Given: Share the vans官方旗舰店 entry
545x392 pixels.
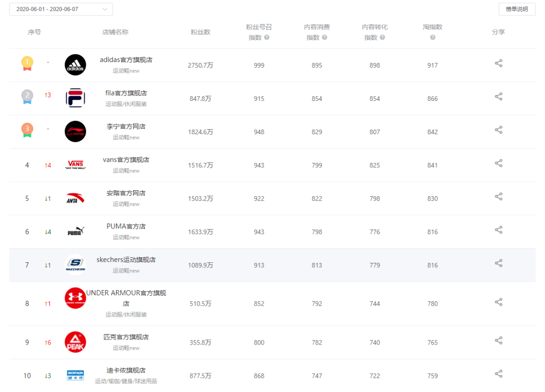Looking at the screenshot, I should [x=499, y=163].
